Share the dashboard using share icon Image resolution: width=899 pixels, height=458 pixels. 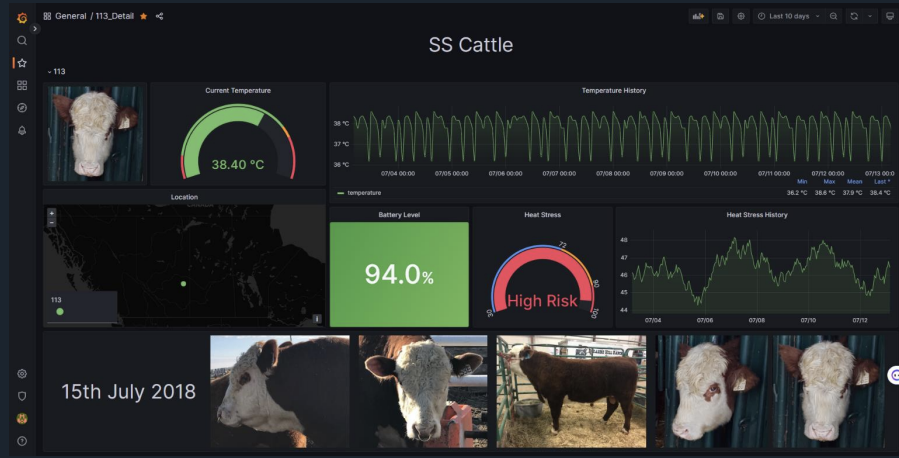pyautogui.click(x=160, y=16)
